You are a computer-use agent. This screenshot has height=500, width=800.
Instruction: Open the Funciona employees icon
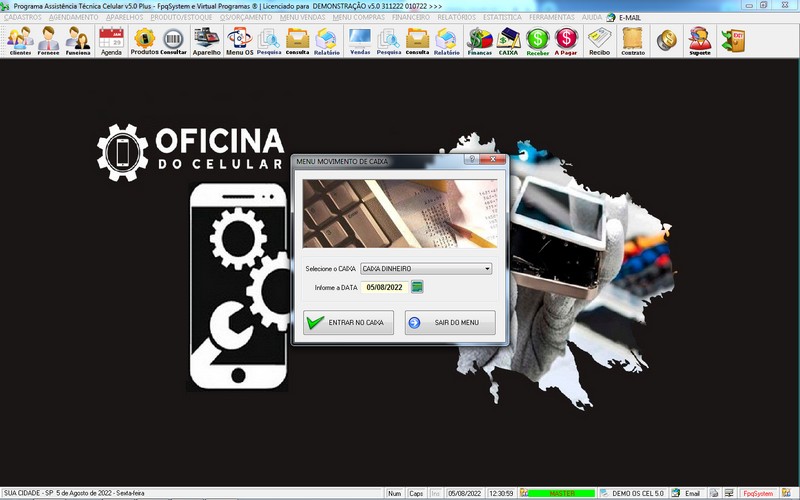(x=78, y=41)
